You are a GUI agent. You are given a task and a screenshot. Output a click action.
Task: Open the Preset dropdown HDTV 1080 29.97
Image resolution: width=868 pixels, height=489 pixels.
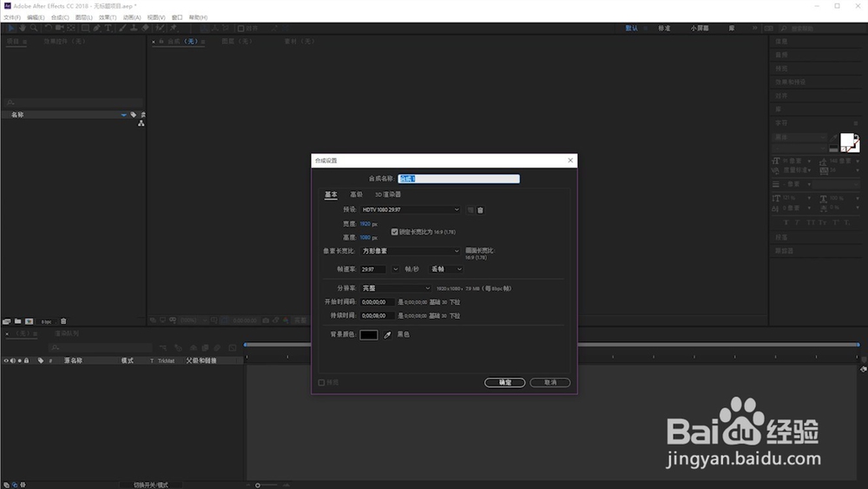pyautogui.click(x=411, y=210)
